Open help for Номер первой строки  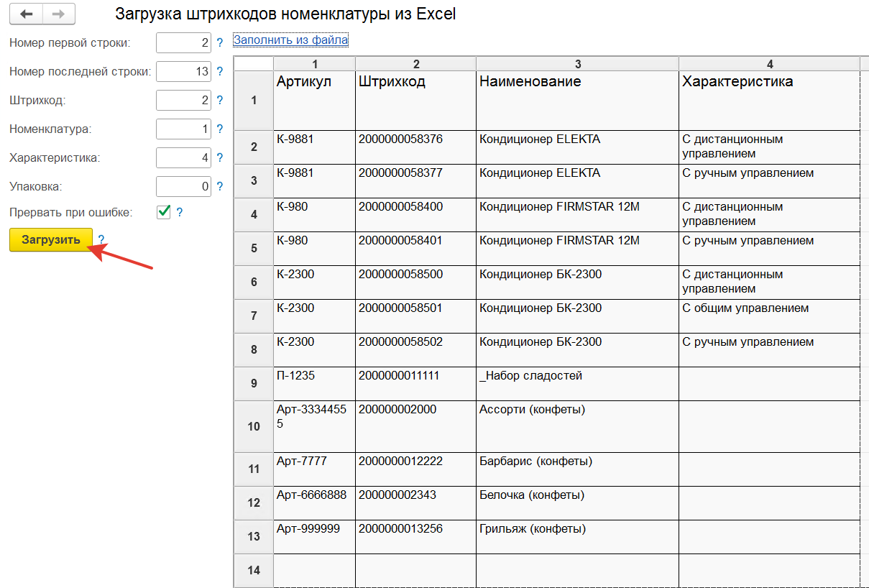tap(220, 43)
